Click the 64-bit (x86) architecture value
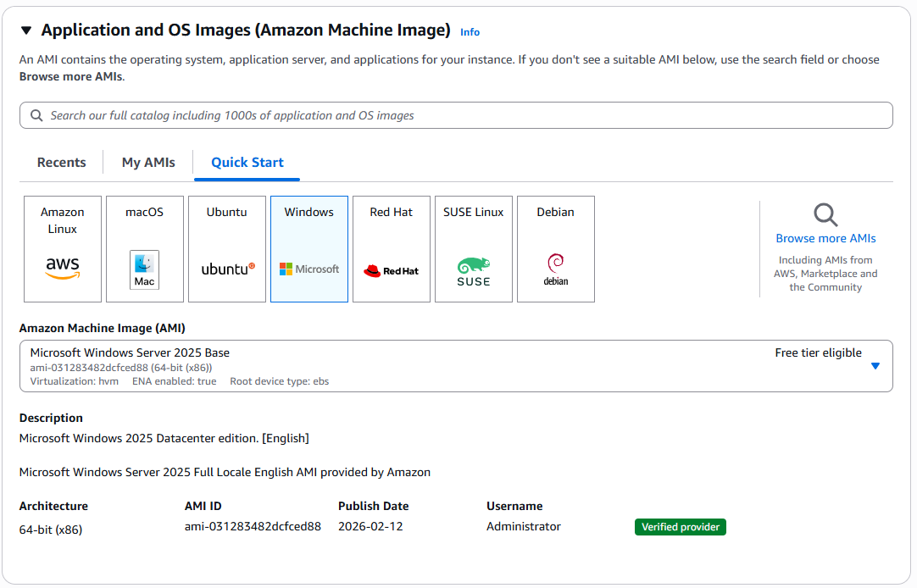Viewport: 917px width, 588px height. 51,530
